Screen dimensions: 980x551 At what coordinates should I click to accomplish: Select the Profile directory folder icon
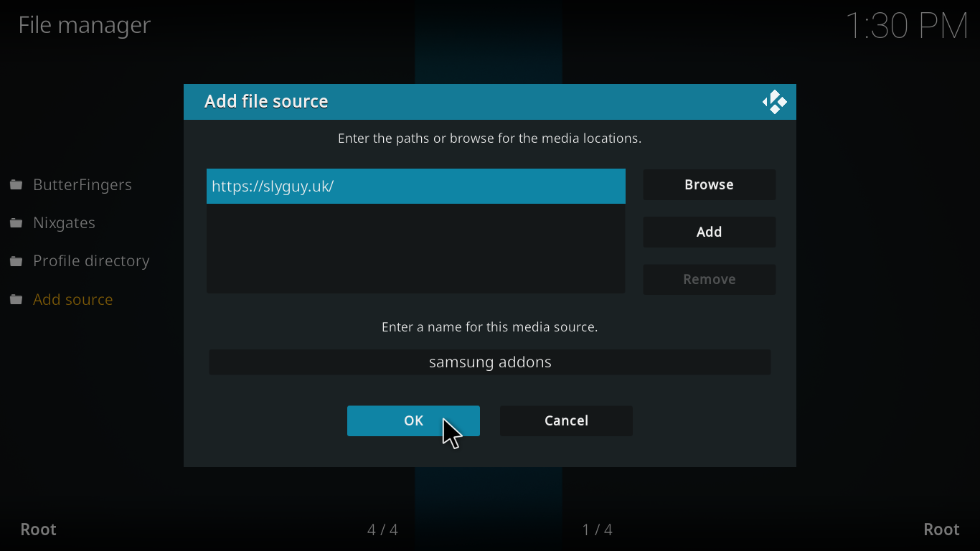16,261
